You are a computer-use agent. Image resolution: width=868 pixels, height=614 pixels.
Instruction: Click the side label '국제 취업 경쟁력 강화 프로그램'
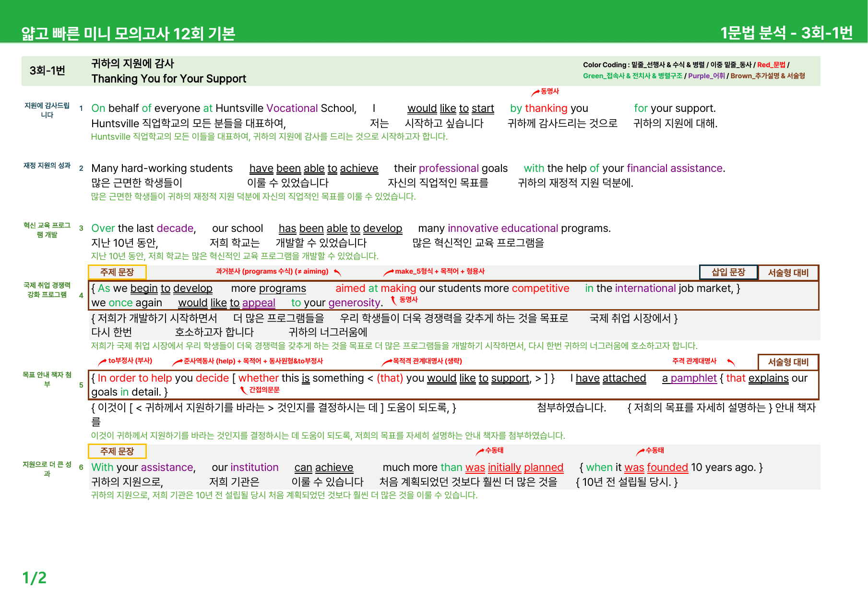point(47,290)
